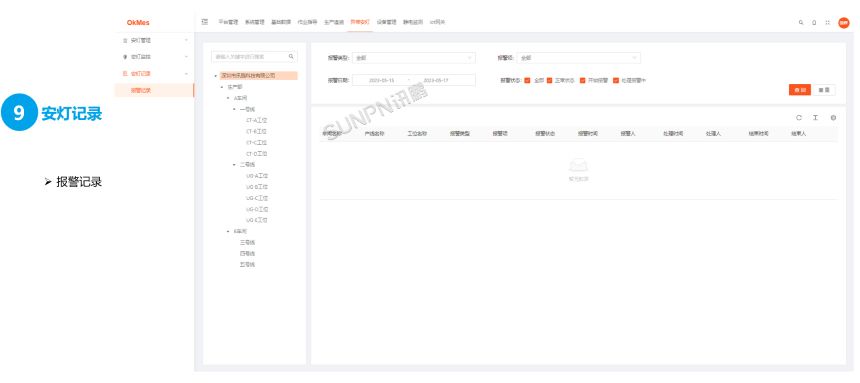
Task: Click the 报警时间 column header
Action: (x=588, y=133)
